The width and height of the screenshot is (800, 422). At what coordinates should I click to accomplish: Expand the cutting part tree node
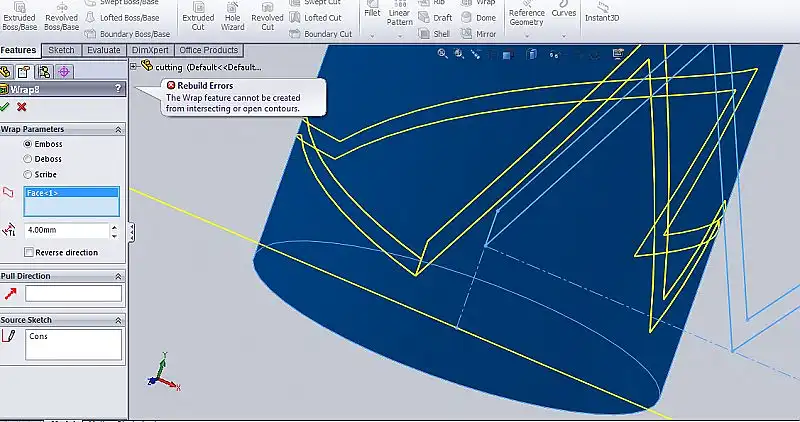134,66
